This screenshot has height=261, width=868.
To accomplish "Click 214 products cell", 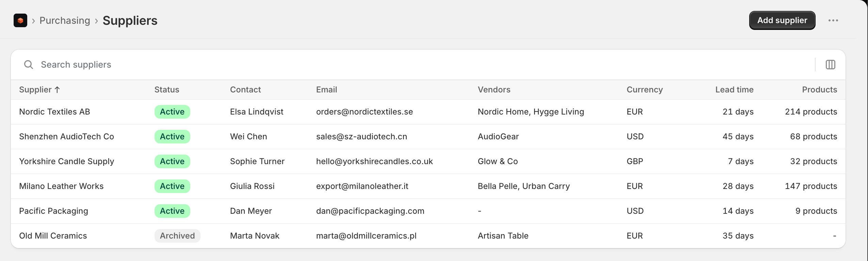I will click(x=811, y=112).
